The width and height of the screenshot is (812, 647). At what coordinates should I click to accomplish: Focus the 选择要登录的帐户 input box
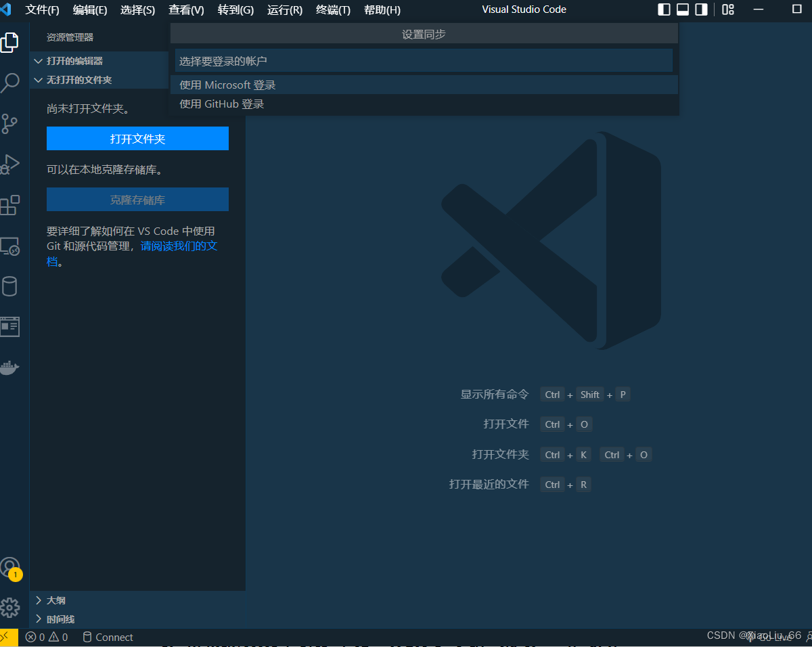point(424,61)
